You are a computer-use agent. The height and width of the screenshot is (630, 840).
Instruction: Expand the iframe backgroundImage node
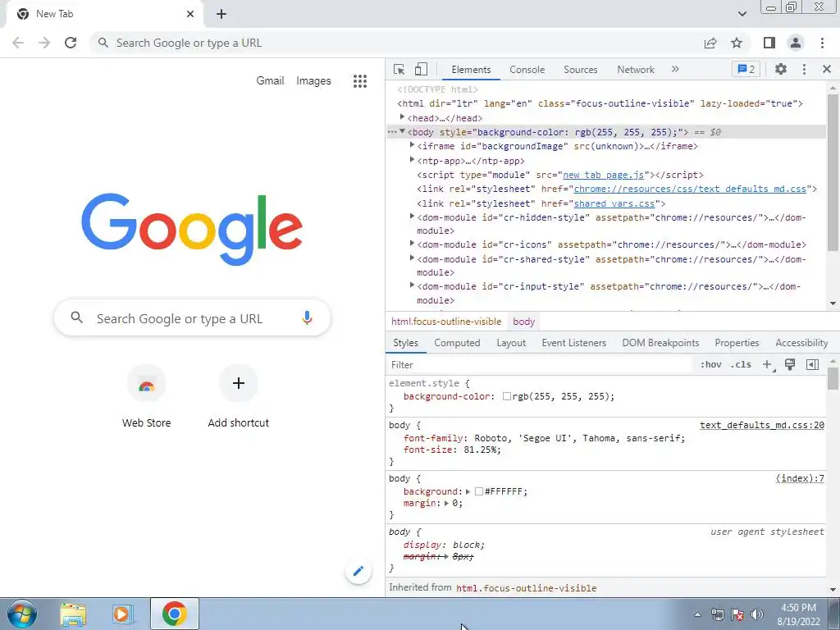[412, 145]
